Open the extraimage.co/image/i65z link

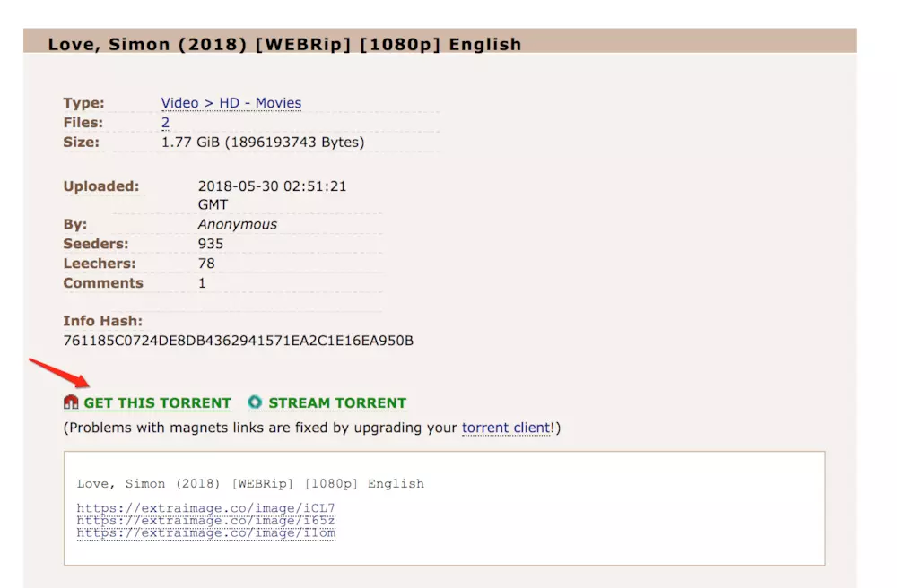tap(205, 521)
